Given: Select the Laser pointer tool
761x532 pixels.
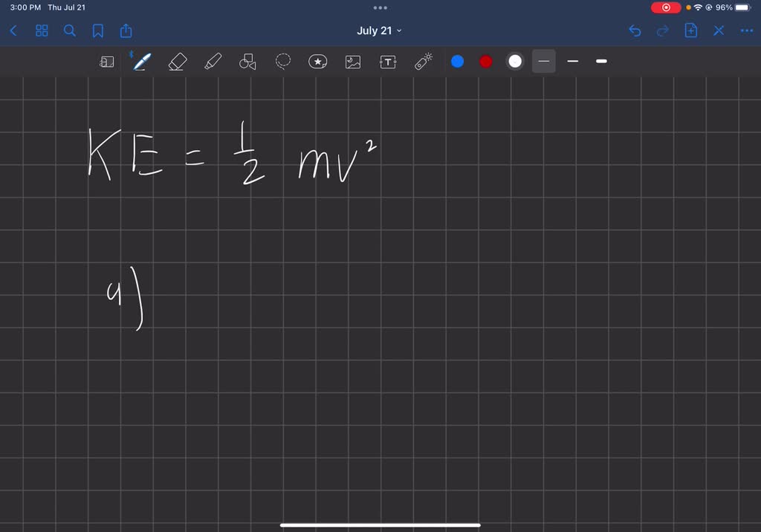Looking at the screenshot, I should pos(423,62).
